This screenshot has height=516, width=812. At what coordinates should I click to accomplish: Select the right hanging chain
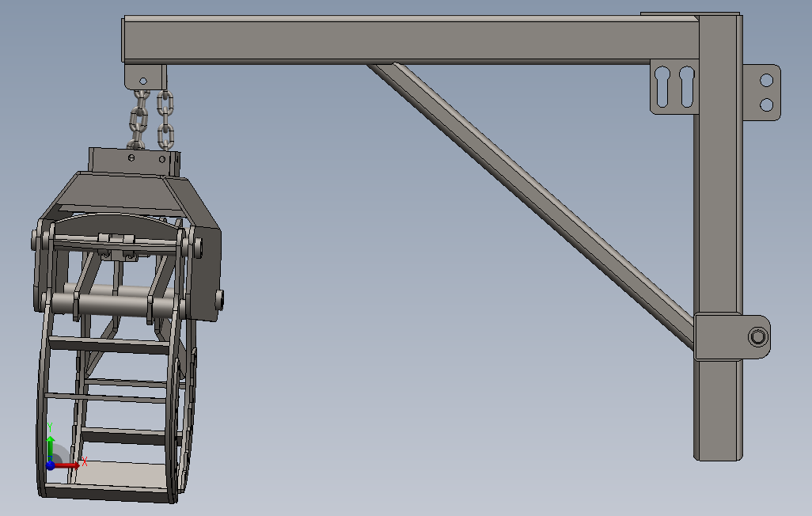click(165, 120)
